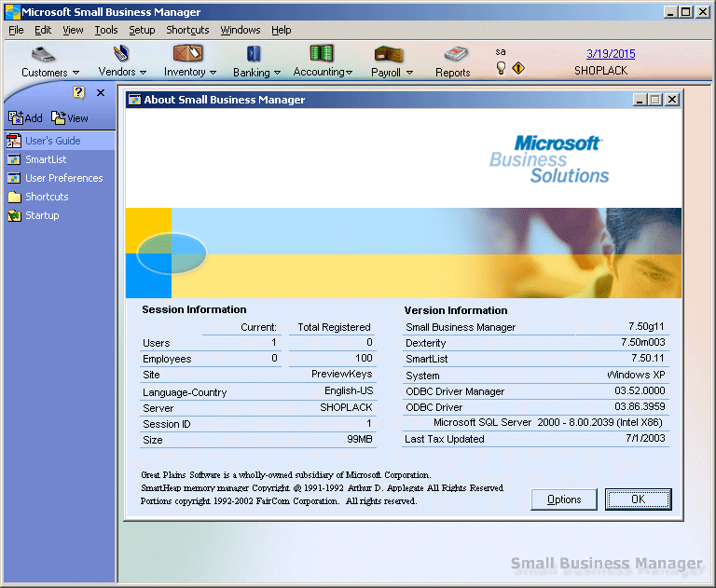716x588 pixels.
Task: Minimize the About Small Business Manager window
Action: (x=640, y=100)
